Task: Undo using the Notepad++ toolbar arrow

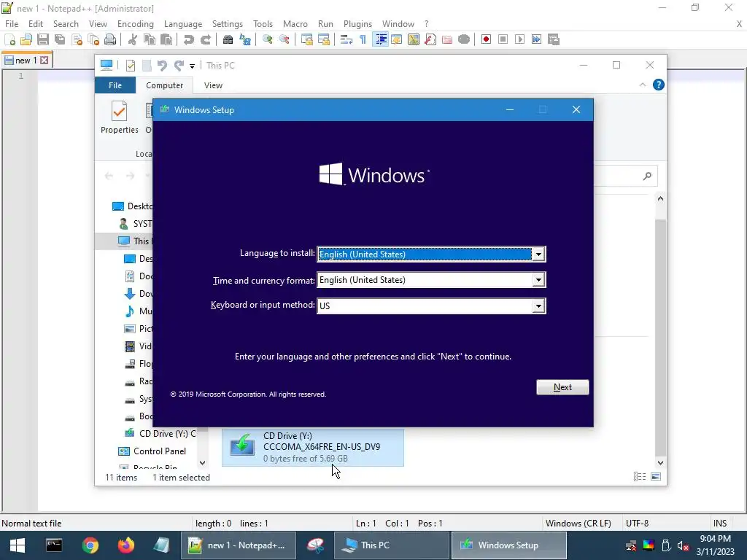Action: pyautogui.click(x=189, y=39)
